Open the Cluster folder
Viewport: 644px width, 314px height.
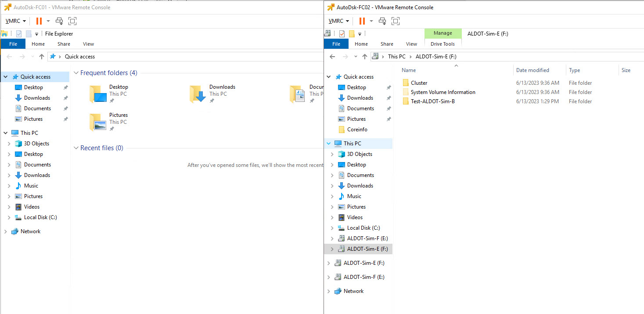[x=419, y=83]
